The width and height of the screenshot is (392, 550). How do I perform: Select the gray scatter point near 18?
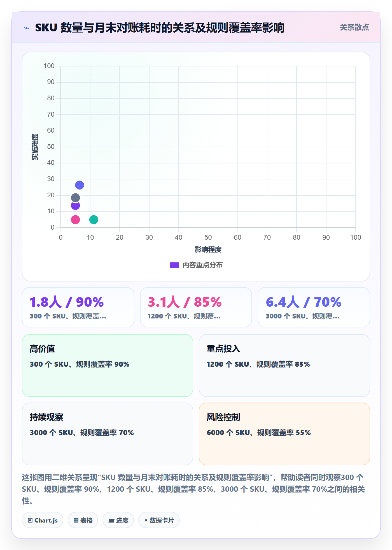[x=75, y=198]
